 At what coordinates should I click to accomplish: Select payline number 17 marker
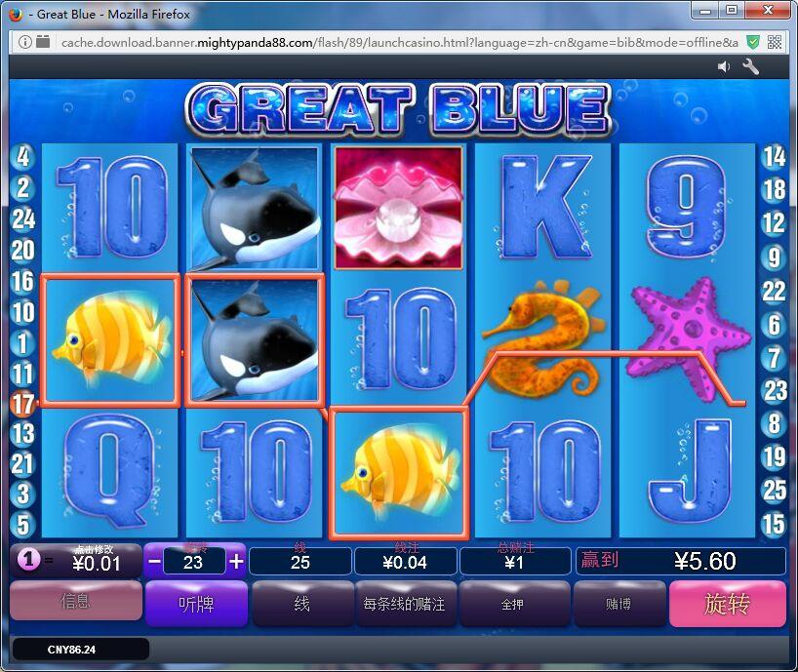pyautogui.click(x=22, y=405)
